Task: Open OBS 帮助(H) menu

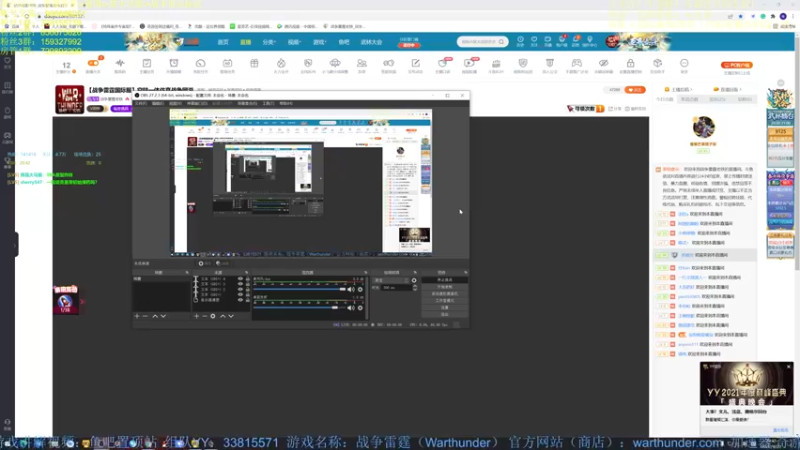Action: (x=286, y=104)
